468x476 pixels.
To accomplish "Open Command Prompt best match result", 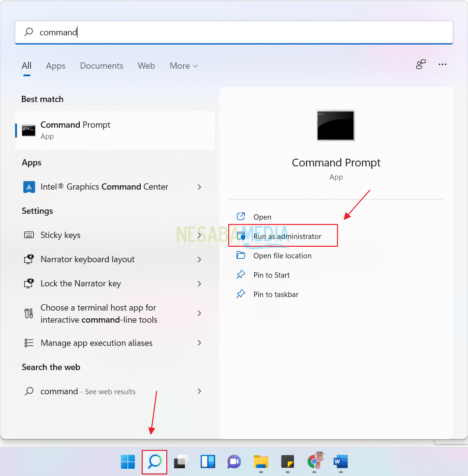I will 115,131.
